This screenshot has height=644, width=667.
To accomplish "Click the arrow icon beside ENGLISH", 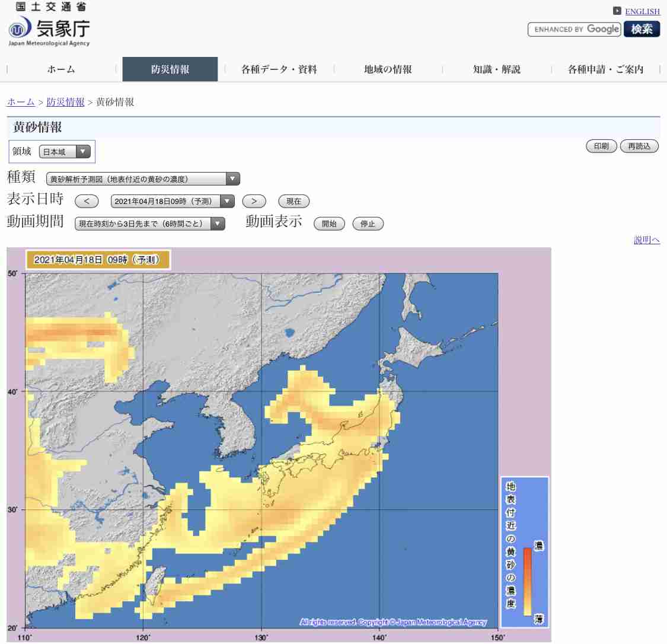I will [617, 11].
